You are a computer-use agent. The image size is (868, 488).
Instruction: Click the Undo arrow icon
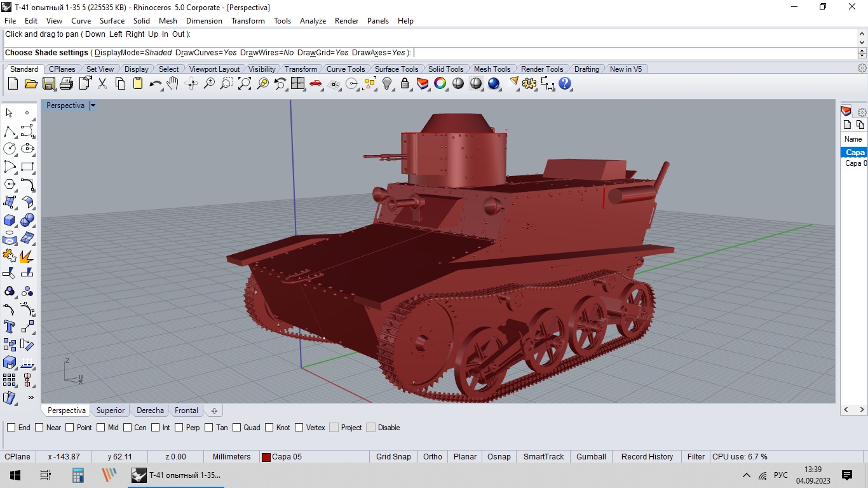point(155,83)
